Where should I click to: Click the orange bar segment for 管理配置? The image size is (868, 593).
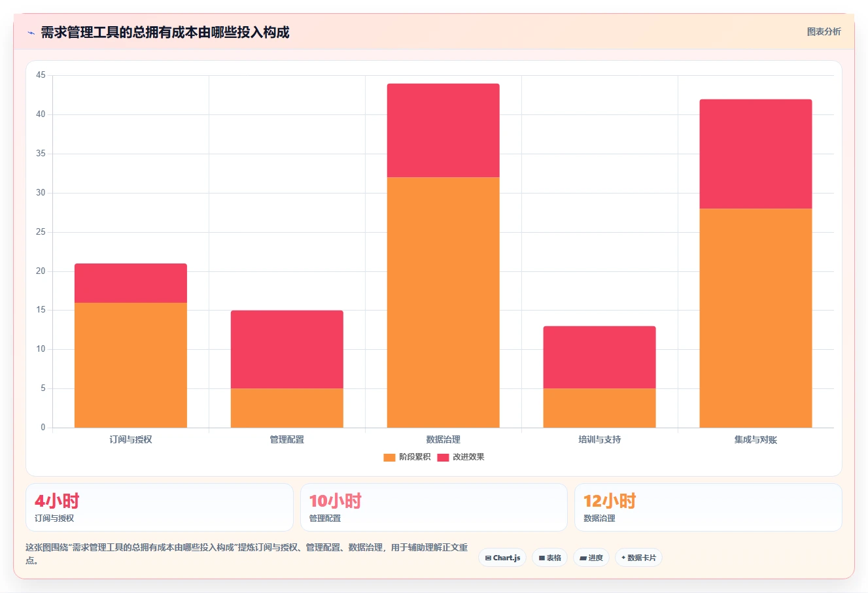tap(287, 408)
